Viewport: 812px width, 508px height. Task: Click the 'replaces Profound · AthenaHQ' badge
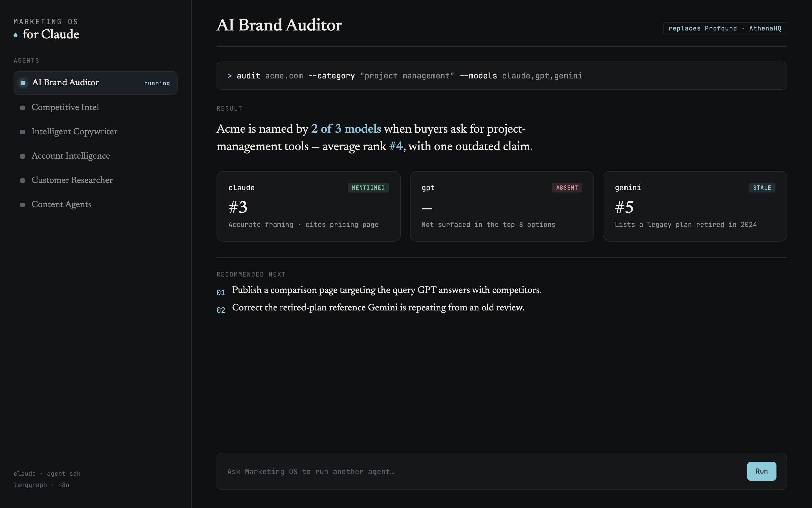tap(725, 28)
